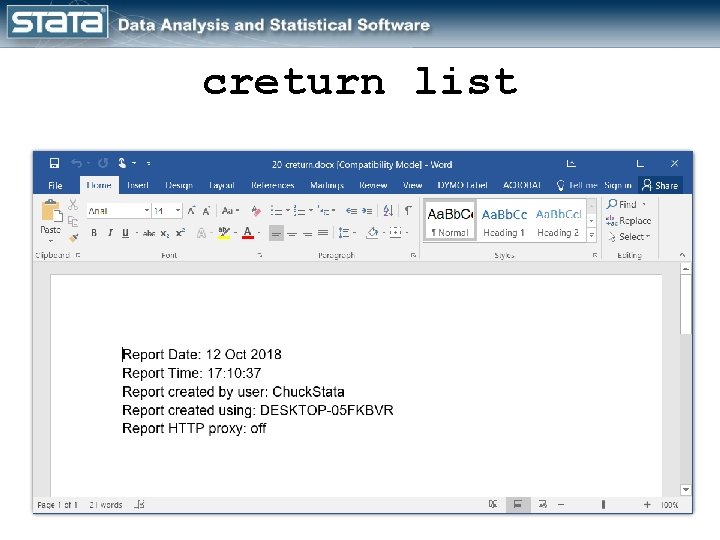Click the proofing check icon in status bar
This screenshot has height=540, width=720.
point(140,504)
